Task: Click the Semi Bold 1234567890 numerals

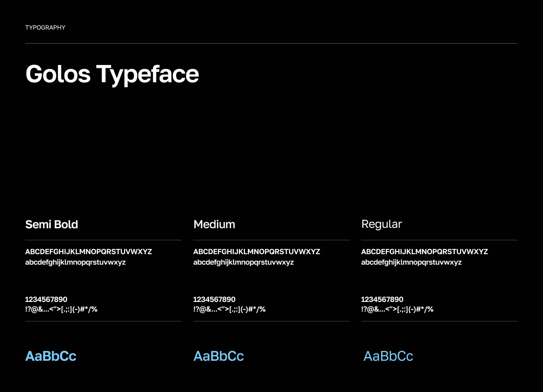Action: point(46,299)
